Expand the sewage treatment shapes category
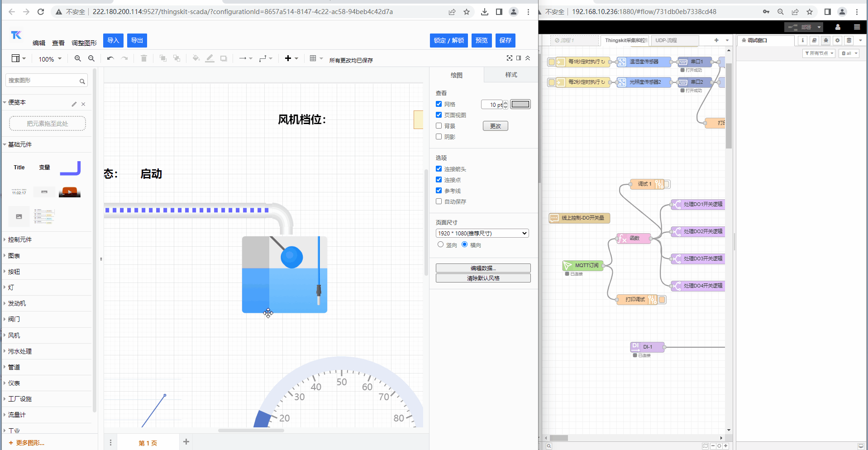The width and height of the screenshot is (868, 450). click(x=20, y=351)
